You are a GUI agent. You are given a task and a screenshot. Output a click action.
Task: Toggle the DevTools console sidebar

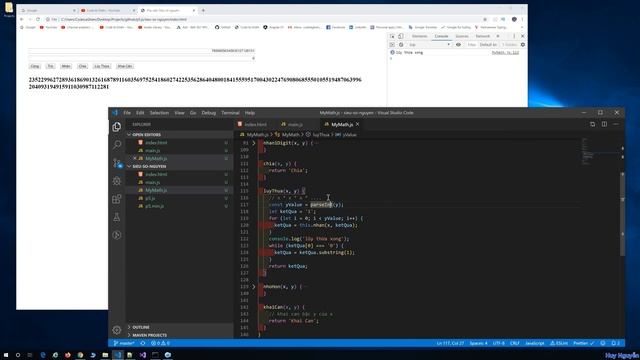[x=392, y=44]
